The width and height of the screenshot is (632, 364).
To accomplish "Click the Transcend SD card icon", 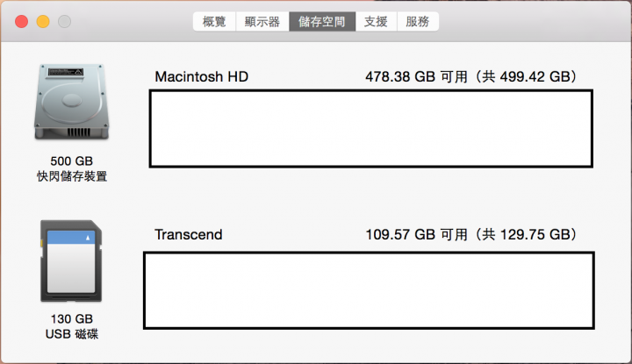I will point(71,261).
